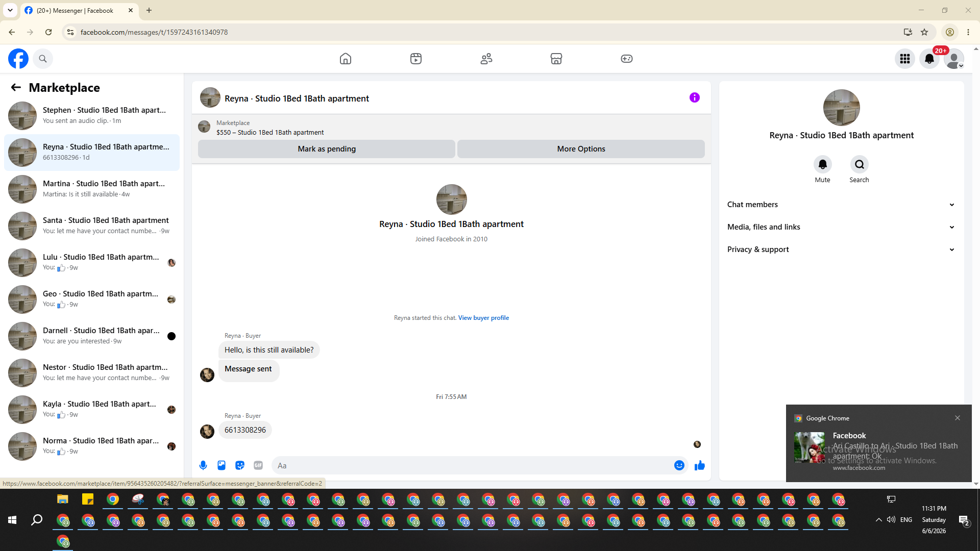Screen dimensions: 980x551
Task: Open the Facebook notification from Ari Castillo
Action: 879,443
